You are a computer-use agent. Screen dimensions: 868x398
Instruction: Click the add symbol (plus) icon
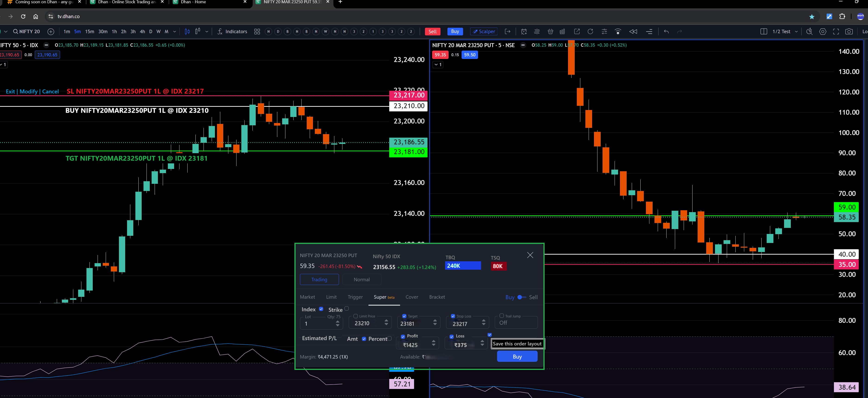pos(51,31)
